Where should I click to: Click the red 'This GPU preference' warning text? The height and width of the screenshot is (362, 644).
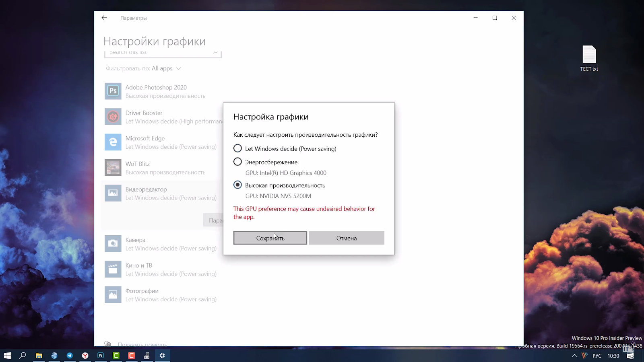pos(304,213)
